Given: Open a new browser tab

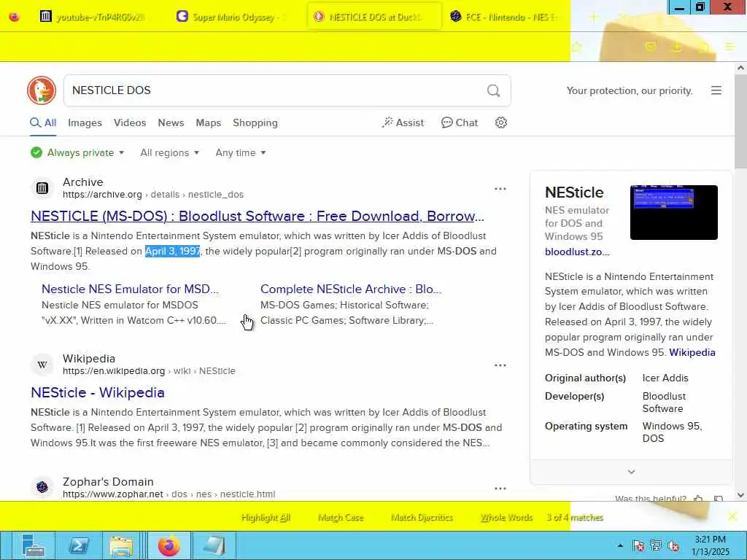Looking at the screenshot, I should pyautogui.click(x=594, y=17).
